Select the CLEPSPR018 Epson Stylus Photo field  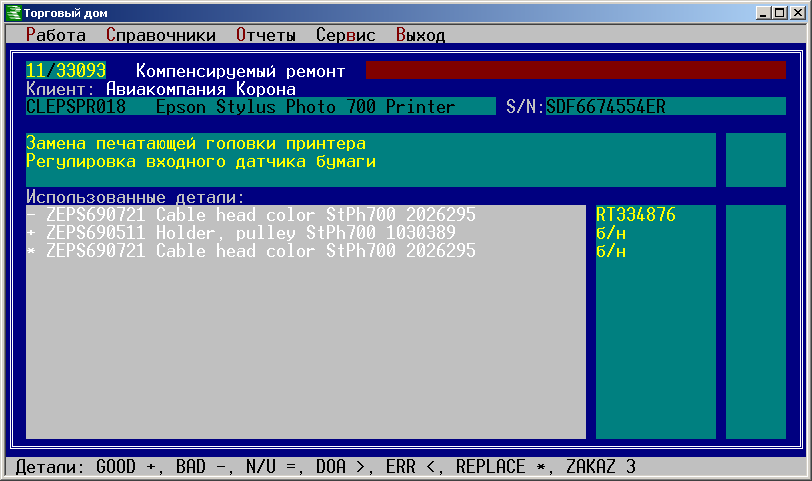point(261,106)
